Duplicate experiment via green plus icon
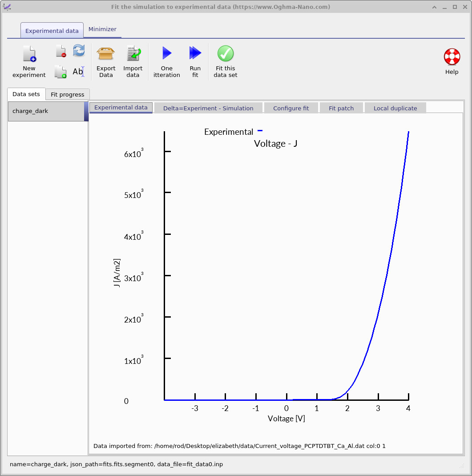This screenshot has height=476, width=472. [x=60, y=71]
